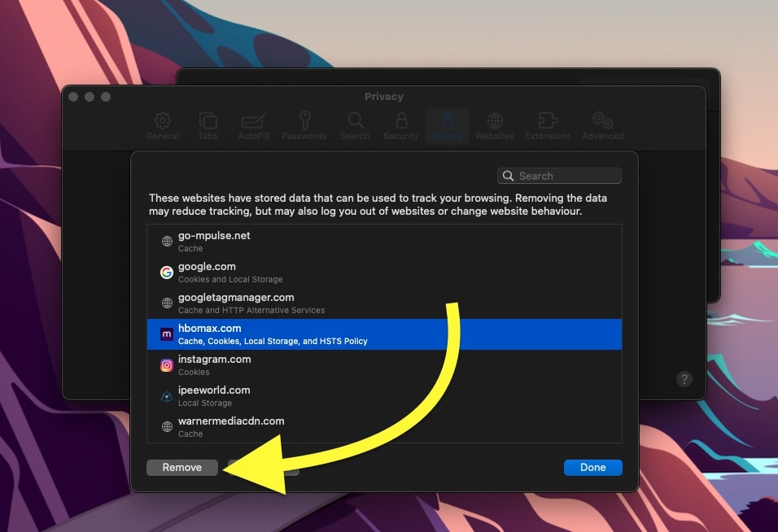Click the help question mark button

pos(684,379)
